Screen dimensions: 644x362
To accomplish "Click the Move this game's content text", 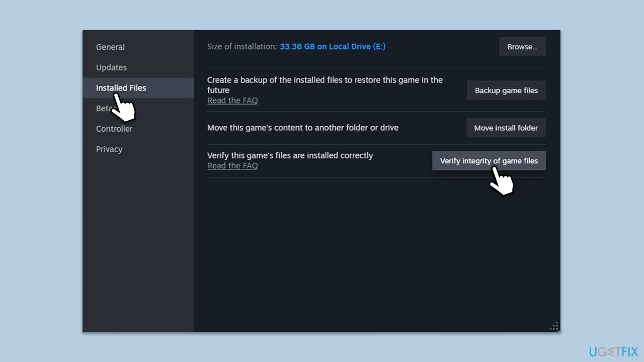I will [302, 128].
